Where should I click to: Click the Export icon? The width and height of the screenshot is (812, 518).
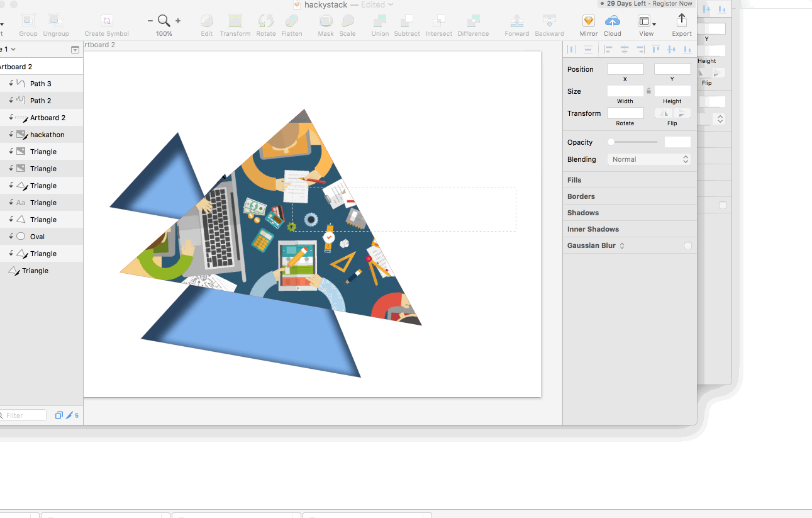click(x=682, y=21)
